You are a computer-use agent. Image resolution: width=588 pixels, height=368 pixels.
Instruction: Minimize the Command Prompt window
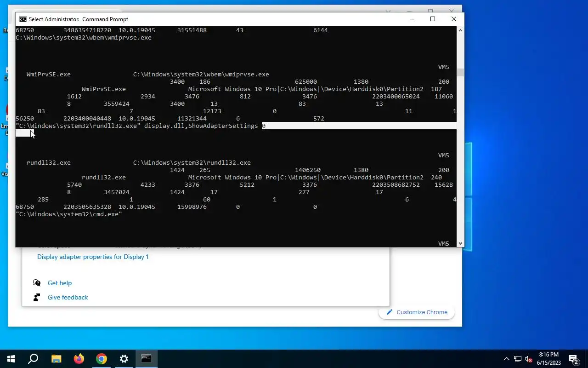[412, 19]
